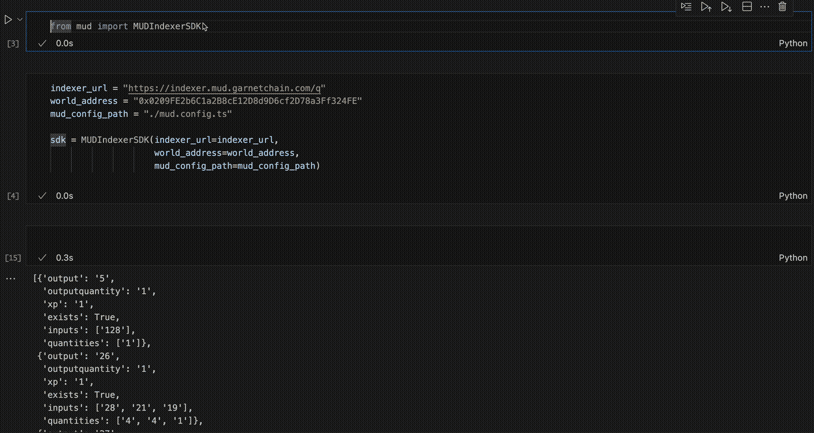The image size is (814, 433).
Task: Execute cell and below with the toolbar icon
Action: point(726,7)
